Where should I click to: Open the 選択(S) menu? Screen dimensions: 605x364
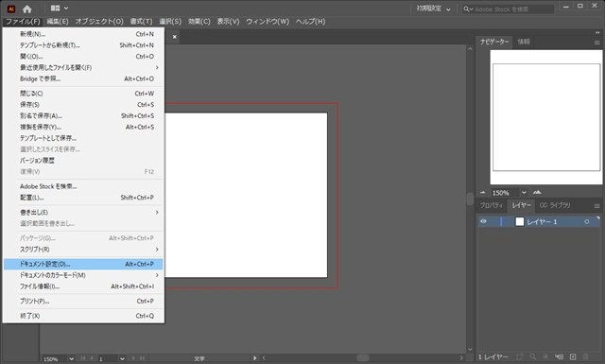170,21
